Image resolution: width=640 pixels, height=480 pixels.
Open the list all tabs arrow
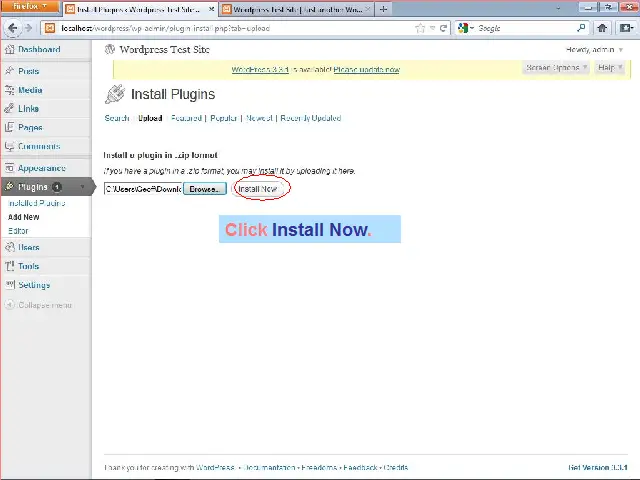(x=558, y=8)
